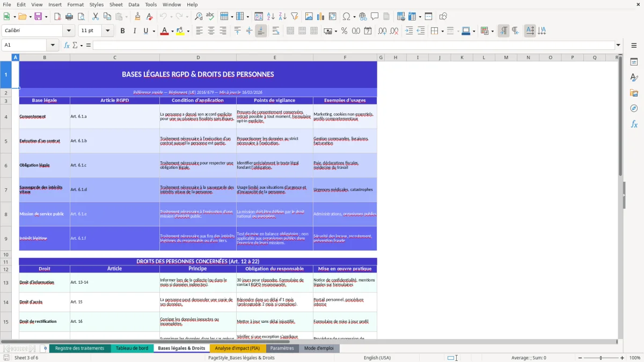The height and width of the screenshot is (362, 644).
Task: Open the Format menu
Action: (75, 4)
